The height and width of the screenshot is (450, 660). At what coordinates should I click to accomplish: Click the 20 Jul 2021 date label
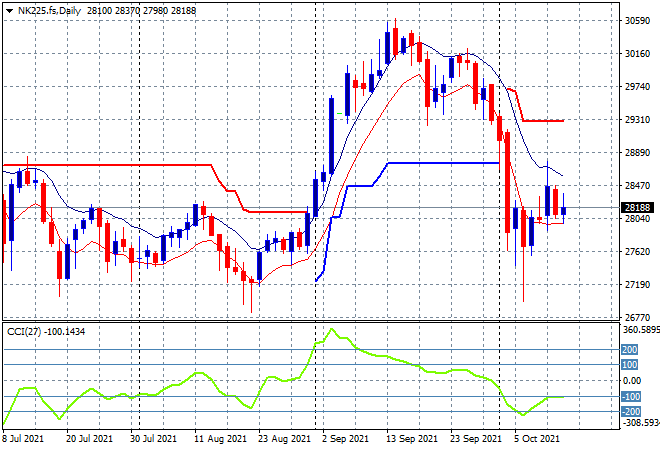[89, 439]
